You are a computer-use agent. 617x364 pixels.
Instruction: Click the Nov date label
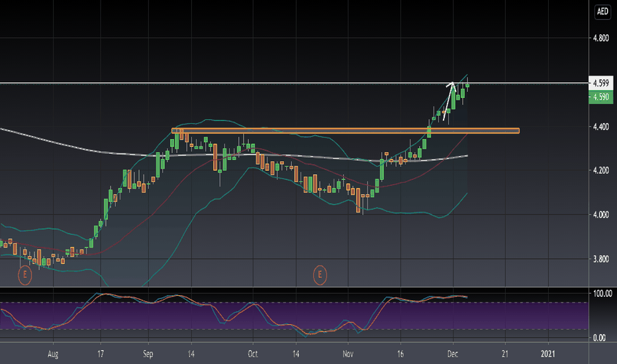[348, 354]
